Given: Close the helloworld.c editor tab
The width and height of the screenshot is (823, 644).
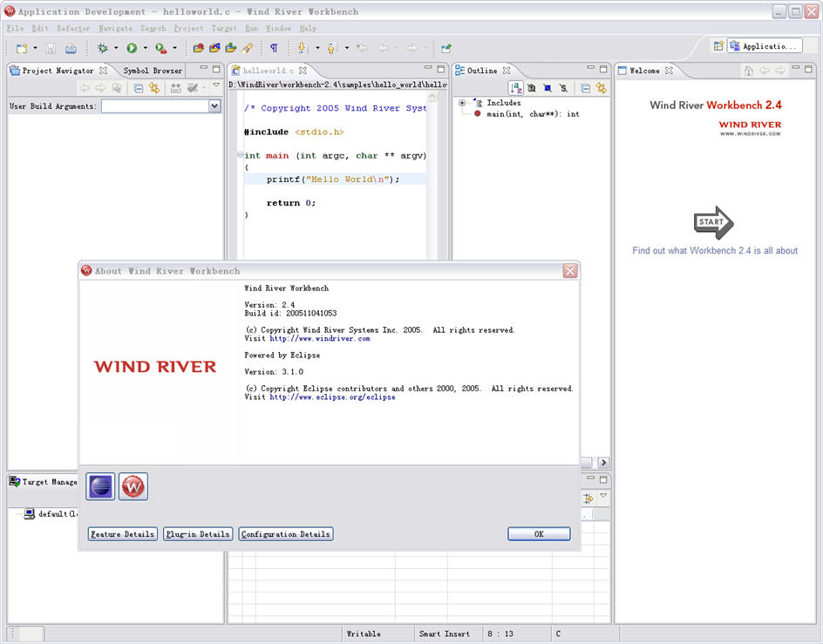Looking at the screenshot, I should pyautogui.click(x=303, y=71).
